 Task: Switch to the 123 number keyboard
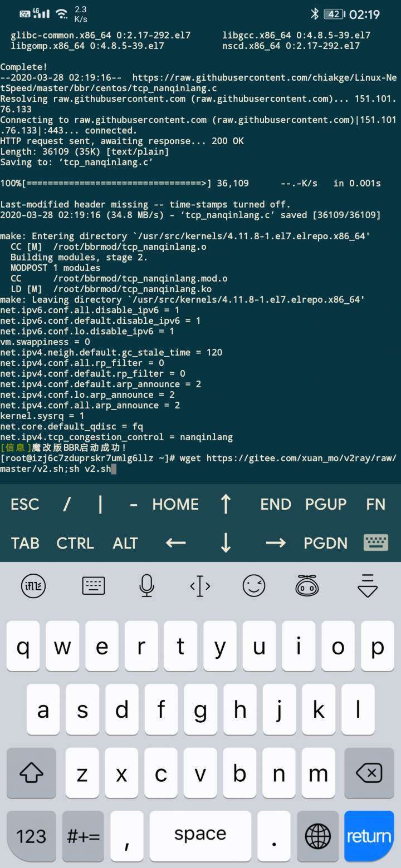click(x=31, y=836)
